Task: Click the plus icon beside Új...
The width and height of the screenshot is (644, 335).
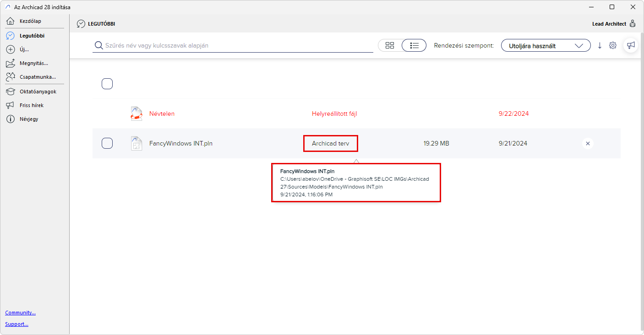Action: (x=11, y=49)
